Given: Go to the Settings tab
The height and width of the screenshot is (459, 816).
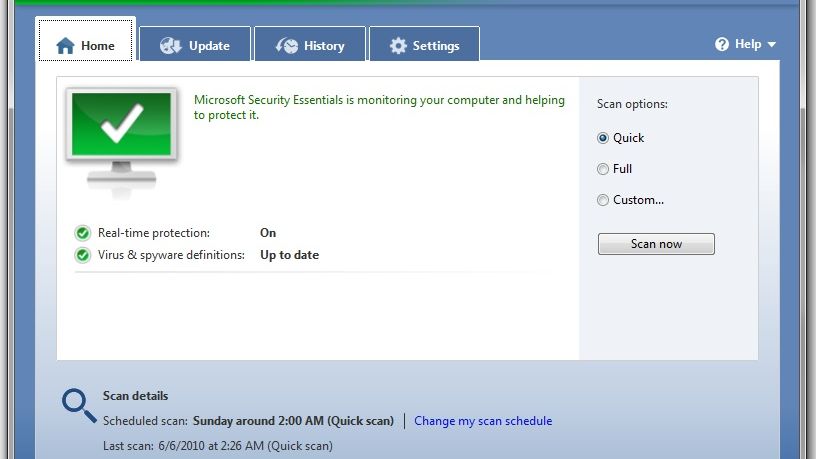Looking at the screenshot, I should click(424, 46).
